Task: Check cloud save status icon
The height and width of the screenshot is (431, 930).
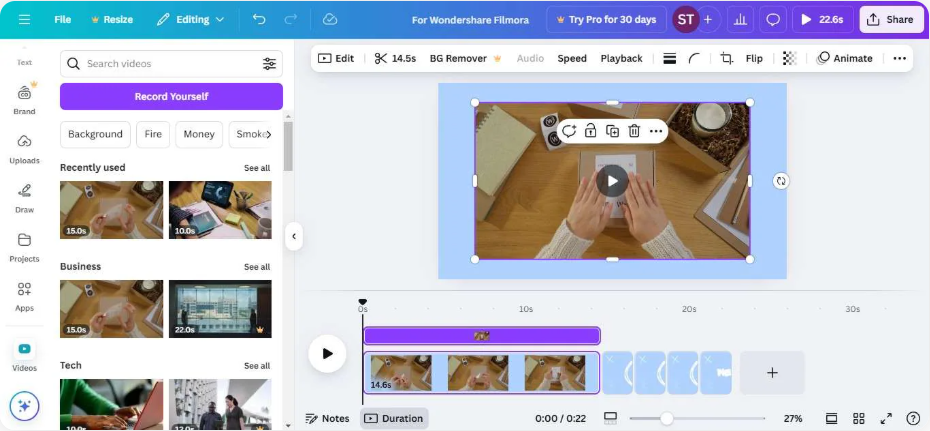Action: 330,20
